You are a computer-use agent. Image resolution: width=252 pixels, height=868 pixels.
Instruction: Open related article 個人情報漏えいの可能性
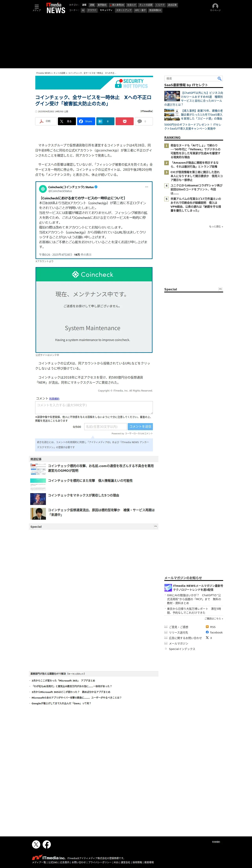90,480
